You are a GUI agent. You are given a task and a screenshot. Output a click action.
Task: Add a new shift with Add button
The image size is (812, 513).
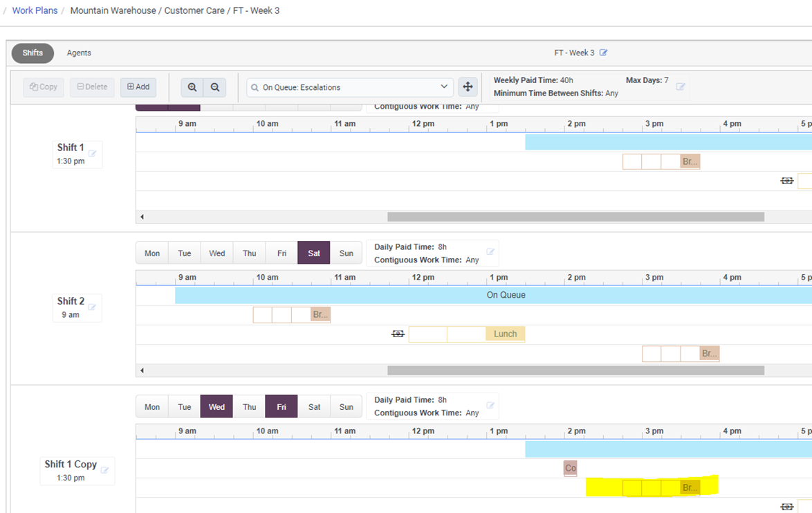138,87
